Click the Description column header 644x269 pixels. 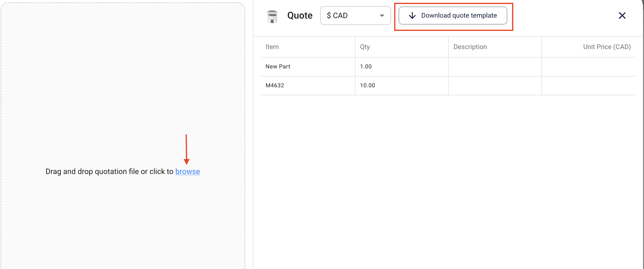[470, 47]
